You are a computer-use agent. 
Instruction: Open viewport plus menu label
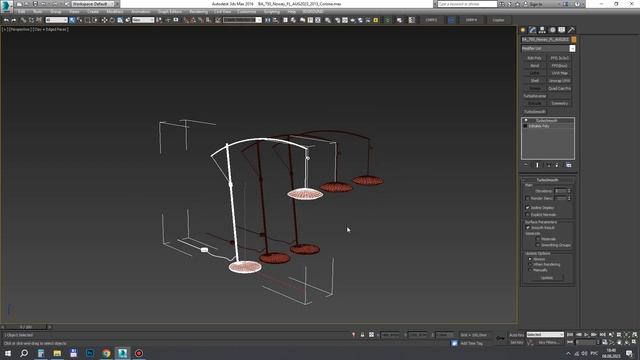click(4, 29)
